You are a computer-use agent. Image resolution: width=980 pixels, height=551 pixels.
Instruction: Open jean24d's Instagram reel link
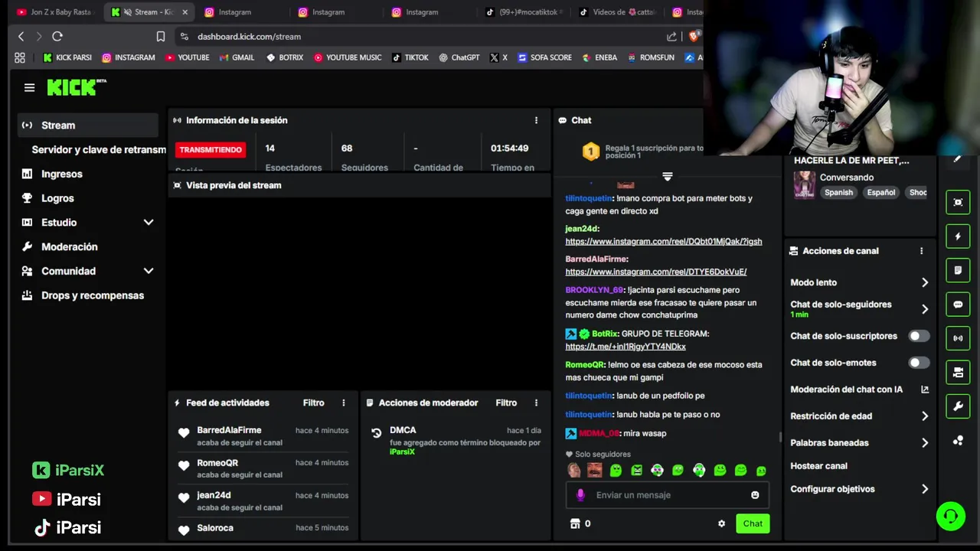pyautogui.click(x=664, y=241)
